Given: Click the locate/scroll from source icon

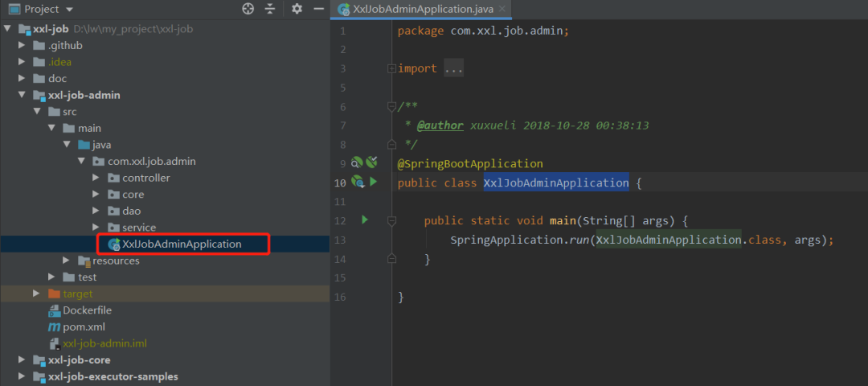Looking at the screenshot, I should 248,9.
